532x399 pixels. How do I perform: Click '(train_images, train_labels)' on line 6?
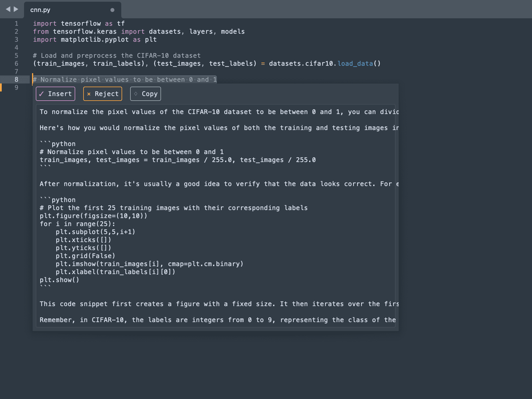point(89,63)
